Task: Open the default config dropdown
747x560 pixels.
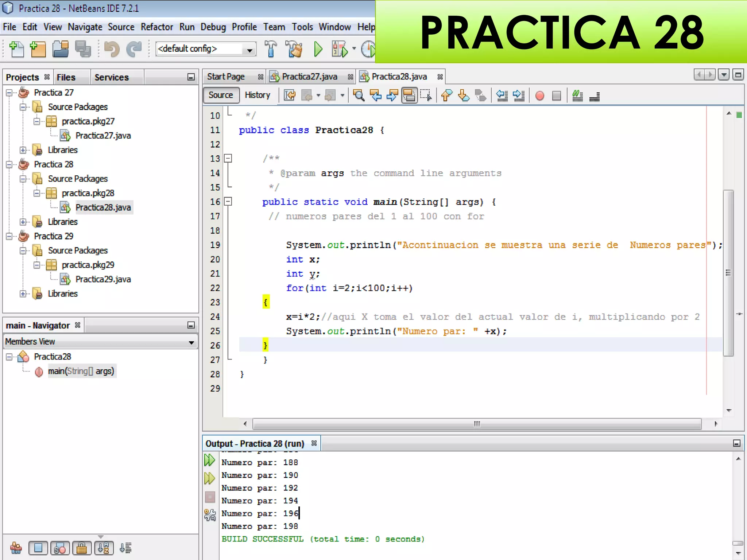Action: 249,50
